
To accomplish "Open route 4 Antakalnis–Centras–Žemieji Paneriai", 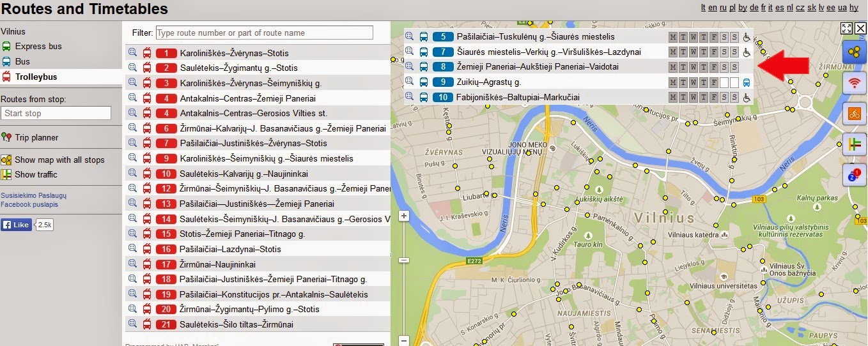I will coord(247,98).
